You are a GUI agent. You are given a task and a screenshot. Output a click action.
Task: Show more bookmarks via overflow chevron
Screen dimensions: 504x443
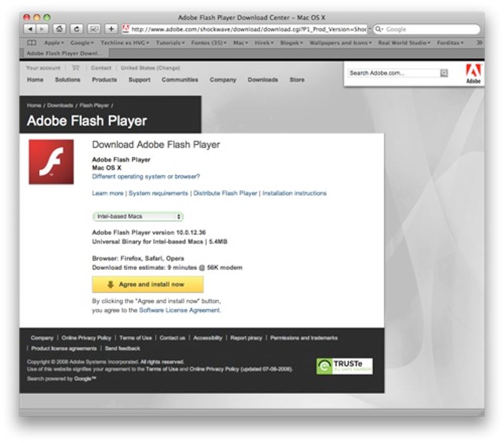[x=479, y=43]
